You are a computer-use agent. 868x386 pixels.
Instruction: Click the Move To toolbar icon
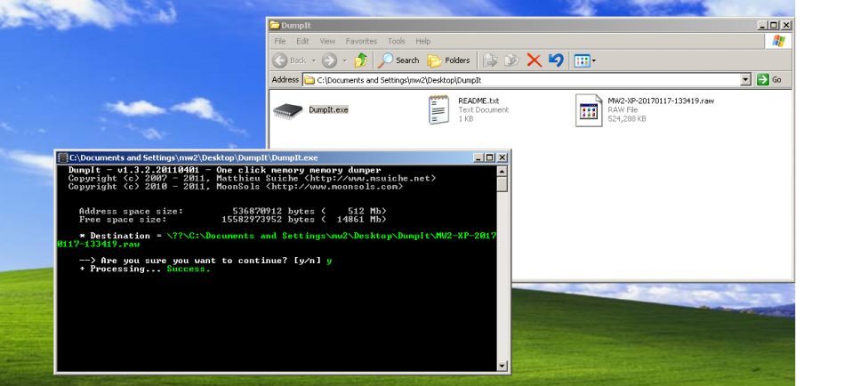pos(490,60)
